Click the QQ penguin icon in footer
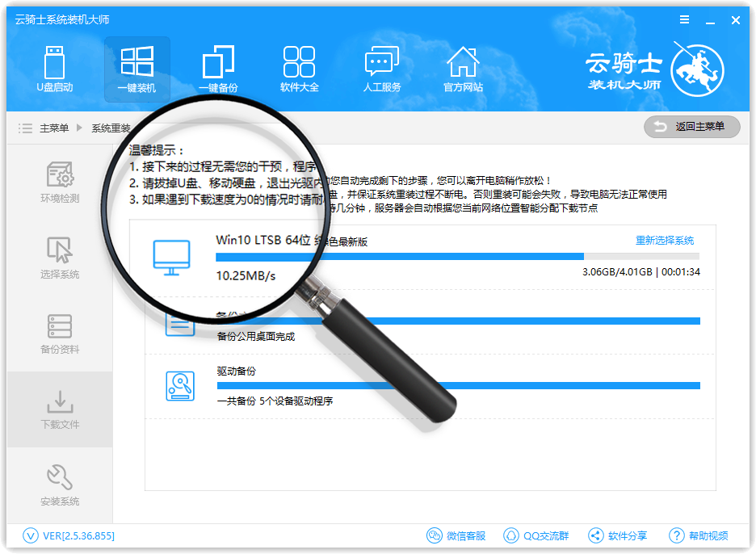 tap(511, 535)
